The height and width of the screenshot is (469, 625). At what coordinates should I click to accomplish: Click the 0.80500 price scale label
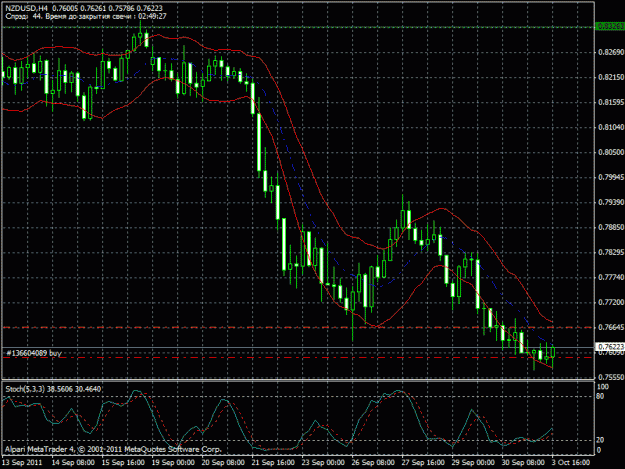tap(611, 152)
